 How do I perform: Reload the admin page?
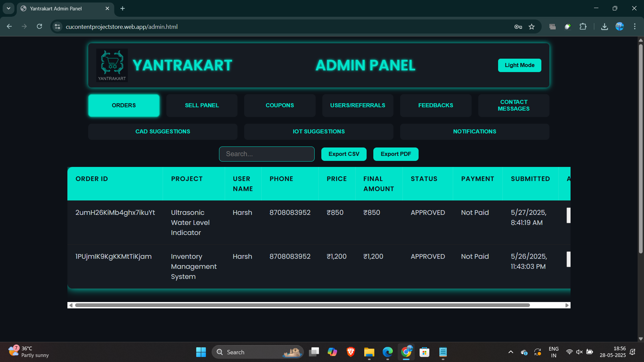pyautogui.click(x=40, y=26)
